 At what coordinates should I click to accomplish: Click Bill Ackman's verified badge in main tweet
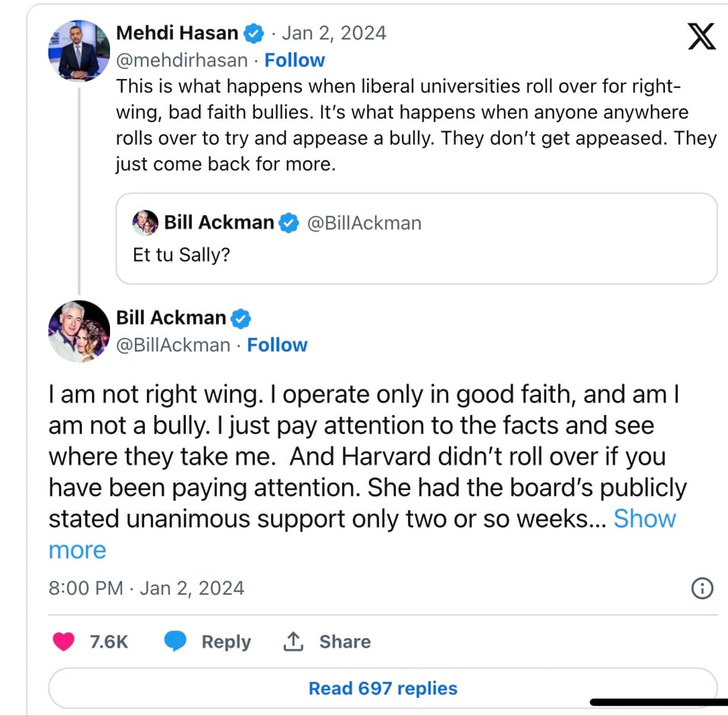pos(240,318)
